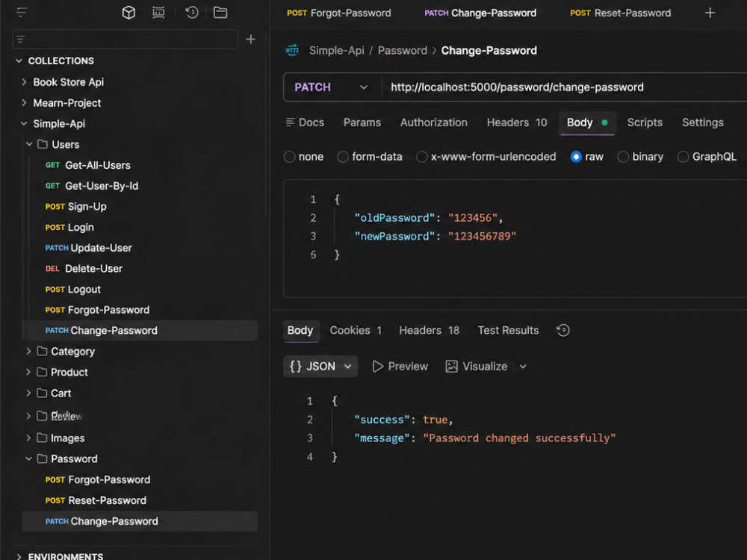Viewport: 747px width, 560px height.
Task: Click the sidebar menu lines icon
Action: [x=22, y=12]
